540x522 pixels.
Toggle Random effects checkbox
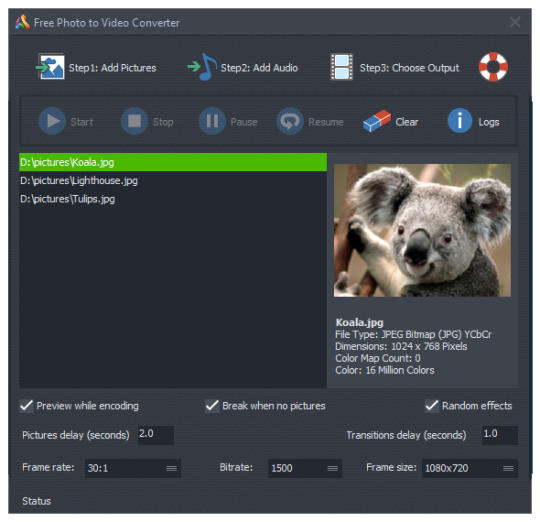point(432,406)
